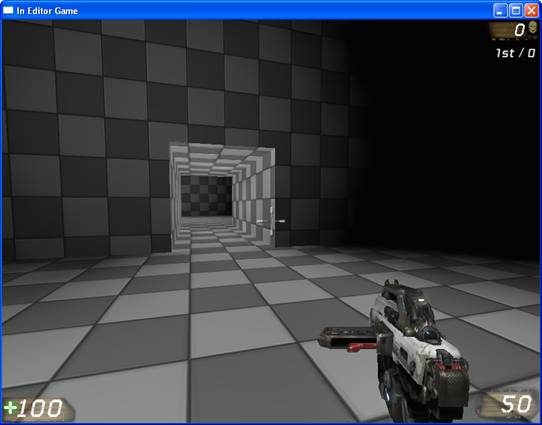Click the crosshair near the doorway
Image resolution: width=542 pixels, height=425 pixels.
tap(271, 221)
